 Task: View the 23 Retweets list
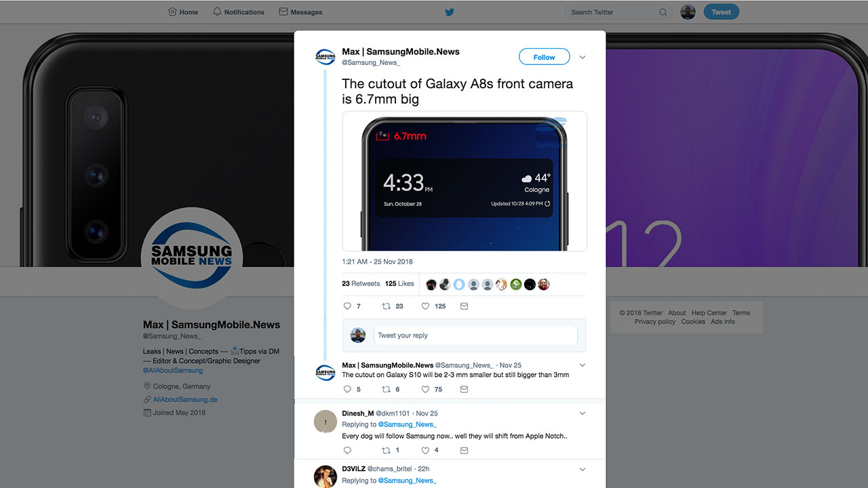[361, 284]
